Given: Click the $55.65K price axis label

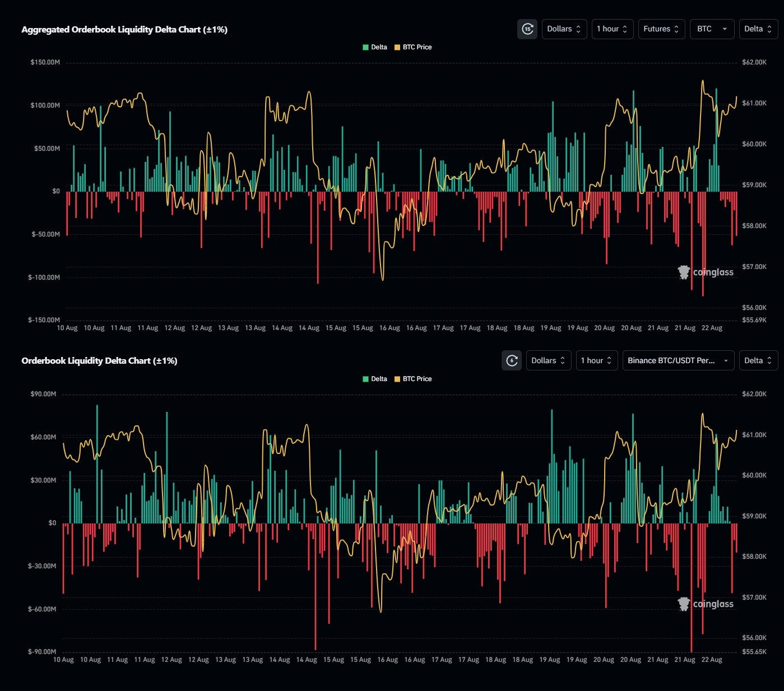Looking at the screenshot, I should [754, 652].
